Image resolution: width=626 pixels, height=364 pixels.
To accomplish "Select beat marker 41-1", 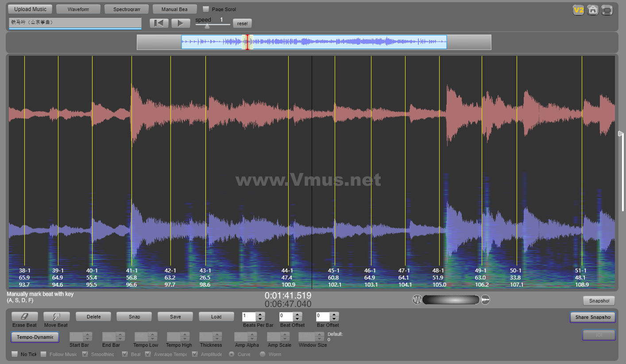I will coord(131,270).
